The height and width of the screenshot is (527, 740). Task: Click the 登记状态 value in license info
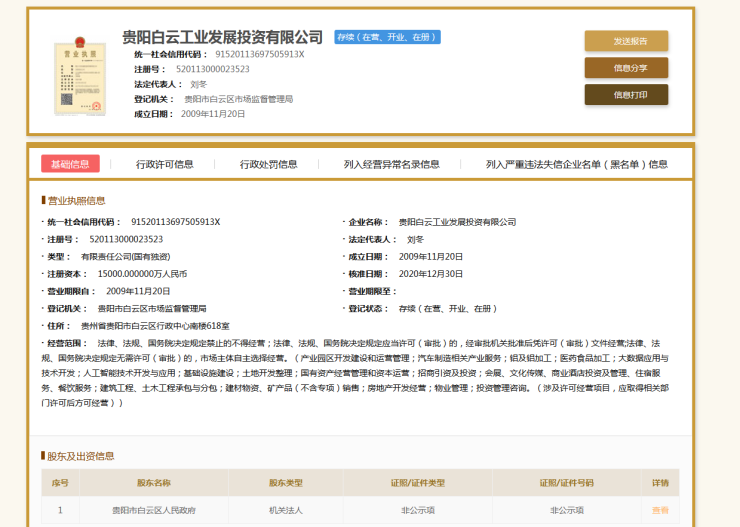click(448, 309)
